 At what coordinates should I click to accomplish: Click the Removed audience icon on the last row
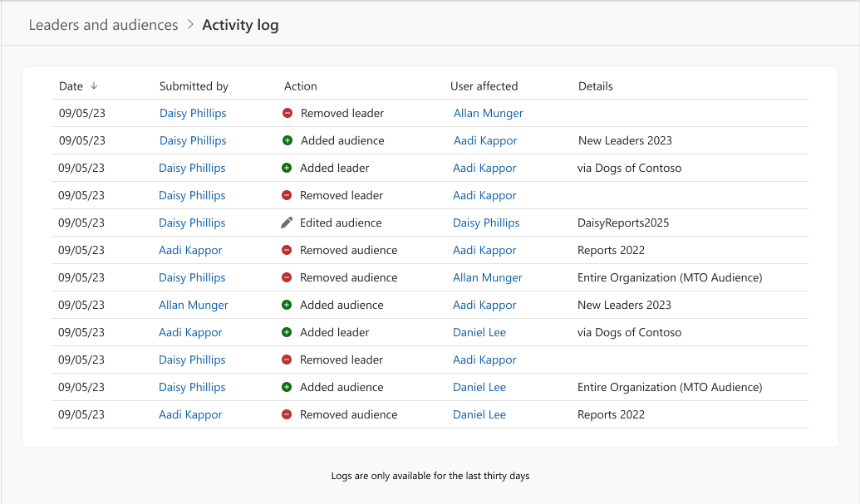pyautogui.click(x=287, y=414)
